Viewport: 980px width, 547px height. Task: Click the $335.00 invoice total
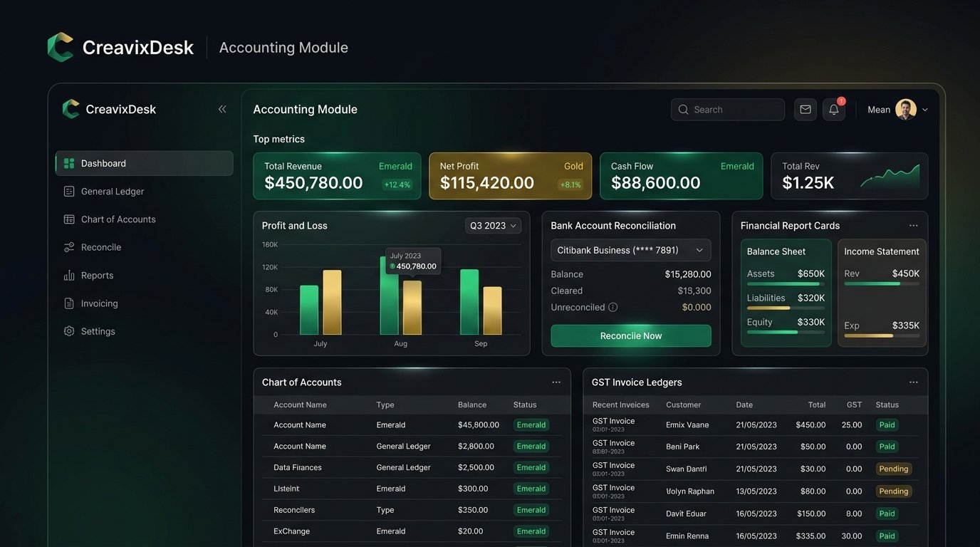point(811,536)
